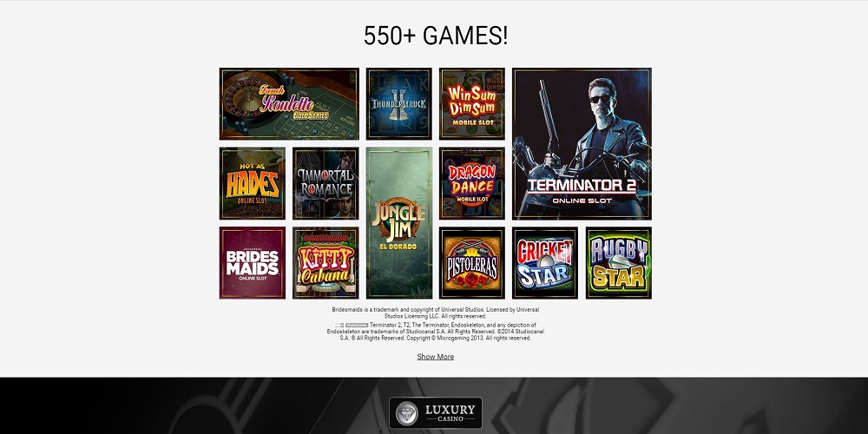Screen dimensions: 868x434
Task: Open the Hot as Hades slot
Action: (253, 183)
